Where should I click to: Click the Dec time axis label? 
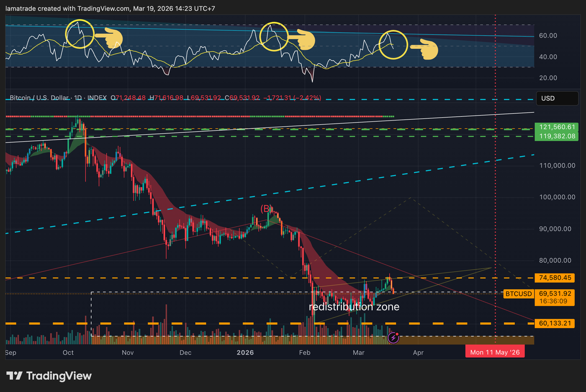185,352
